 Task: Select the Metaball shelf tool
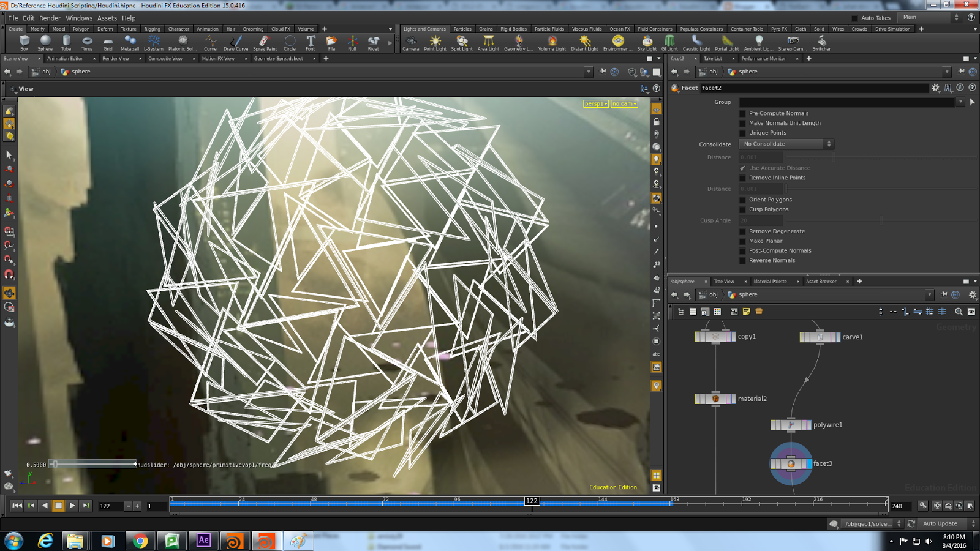[129, 42]
